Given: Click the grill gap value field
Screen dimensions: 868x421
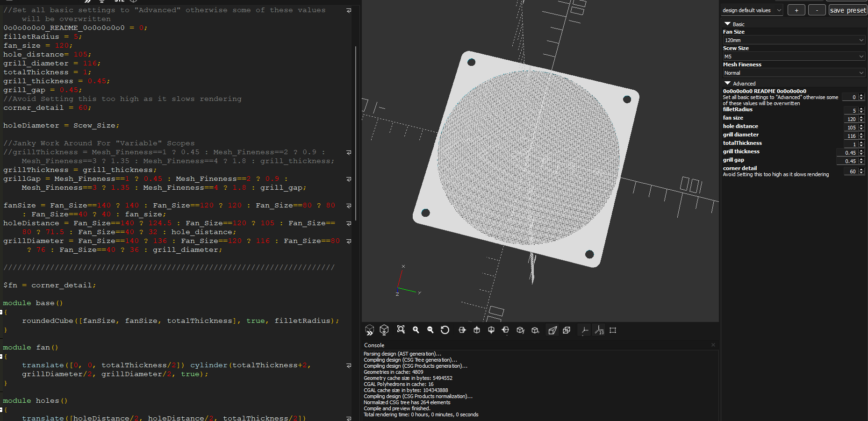Looking at the screenshot, I should (x=847, y=161).
